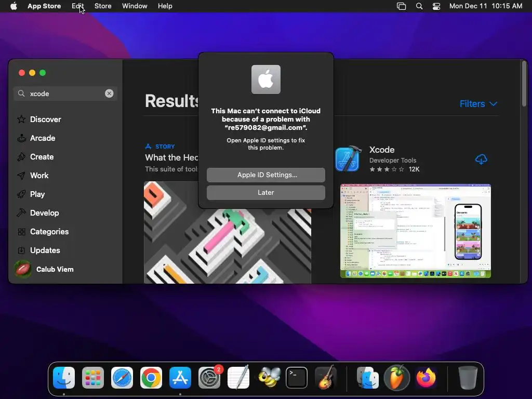Screen dimensions: 532x399
Task: Dismiss the dialog with Later
Action: pyautogui.click(x=266, y=192)
